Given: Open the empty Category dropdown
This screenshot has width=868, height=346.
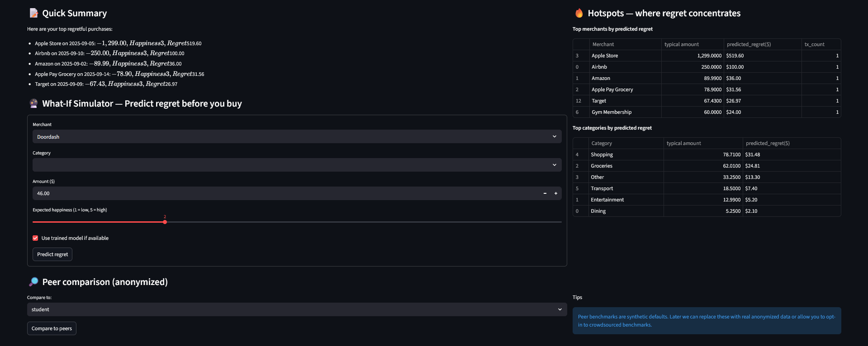Looking at the screenshot, I should click(x=297, y=165).
